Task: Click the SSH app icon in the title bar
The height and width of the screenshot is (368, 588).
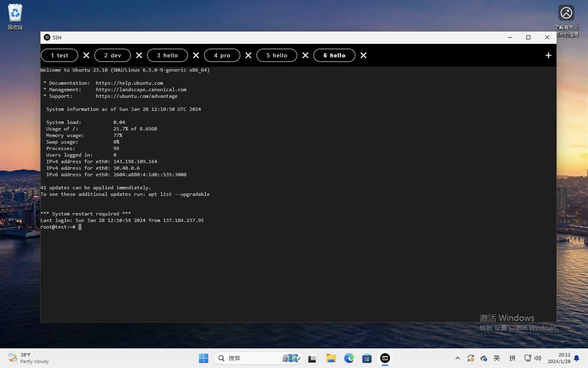Action: (x=47, y=37)
